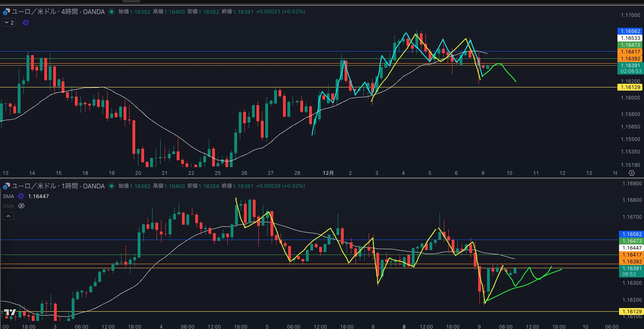This screenshot has height=329, width=644.
Task: Click yellow 1.16129 price label on 4-hour axis
Action: (630, 87)
